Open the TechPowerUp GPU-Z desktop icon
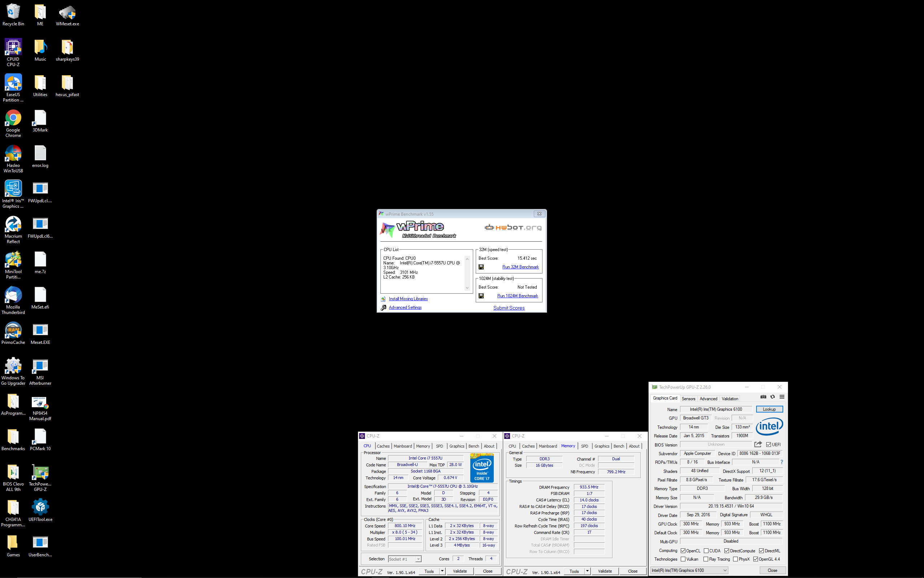Viewport: 924px width, 578px height. (40, 478)
